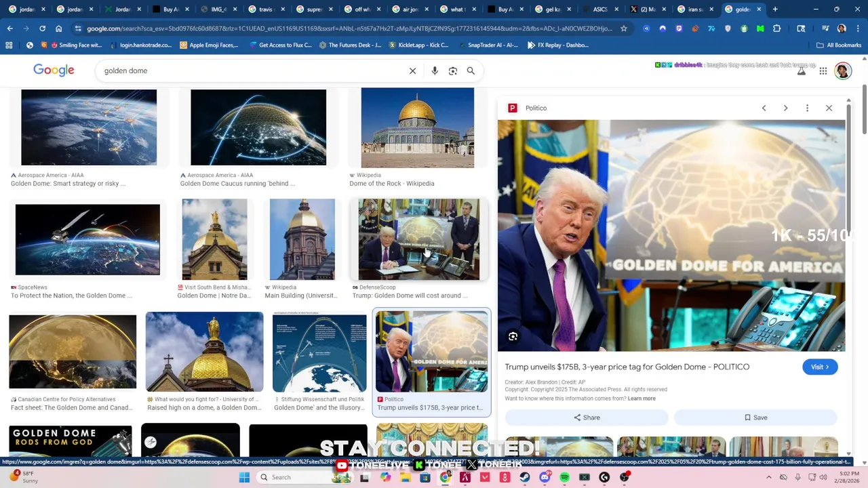Show next image in preview panel

(785, 108)
